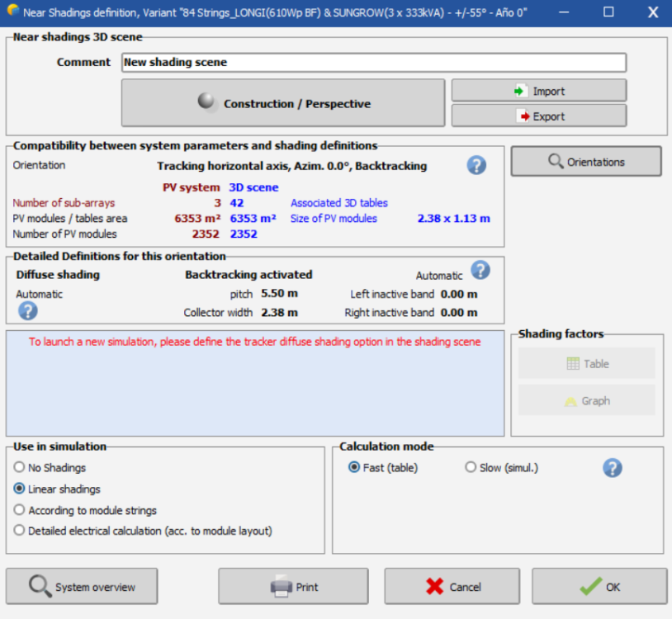Viewport: 672px width, 619px height.
Task: Confirm with the OK button
Action: (599, 587)
